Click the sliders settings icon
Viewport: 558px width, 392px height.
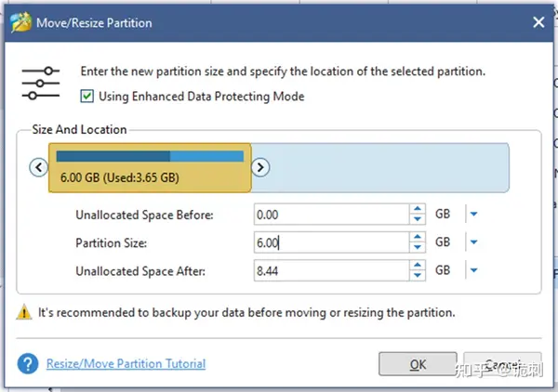(41, 84)
